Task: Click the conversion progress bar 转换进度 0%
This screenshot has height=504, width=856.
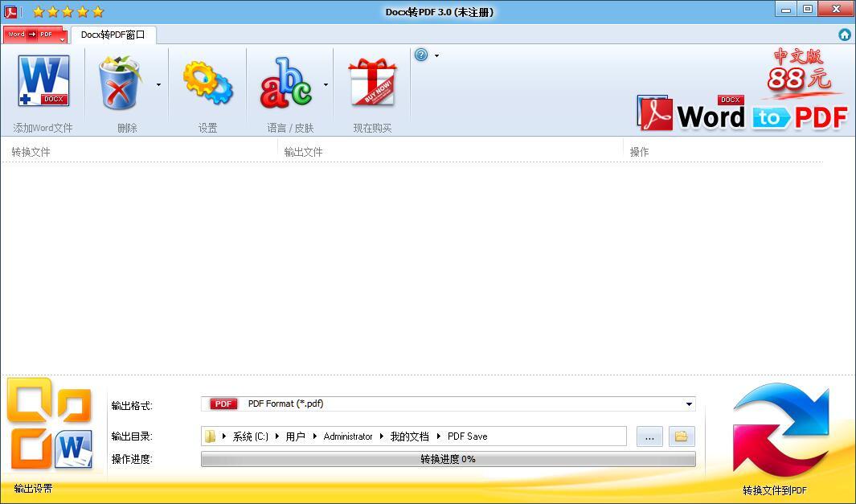Action: pyautogui.click(x=448, y=459)
